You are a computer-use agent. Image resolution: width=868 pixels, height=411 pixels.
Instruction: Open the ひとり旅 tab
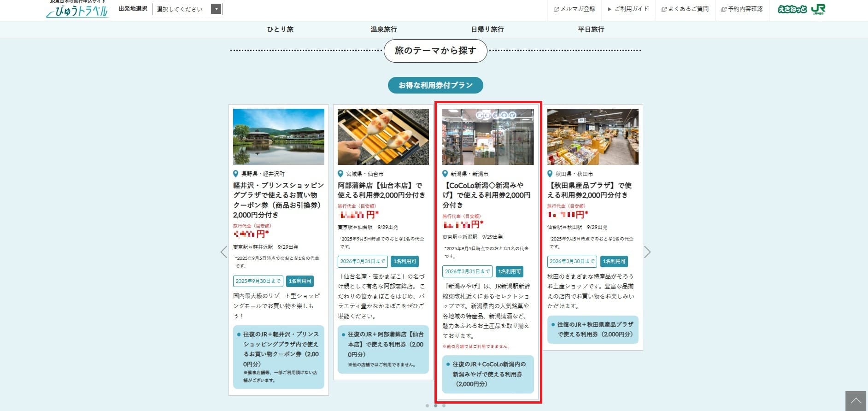pos(280,29)
